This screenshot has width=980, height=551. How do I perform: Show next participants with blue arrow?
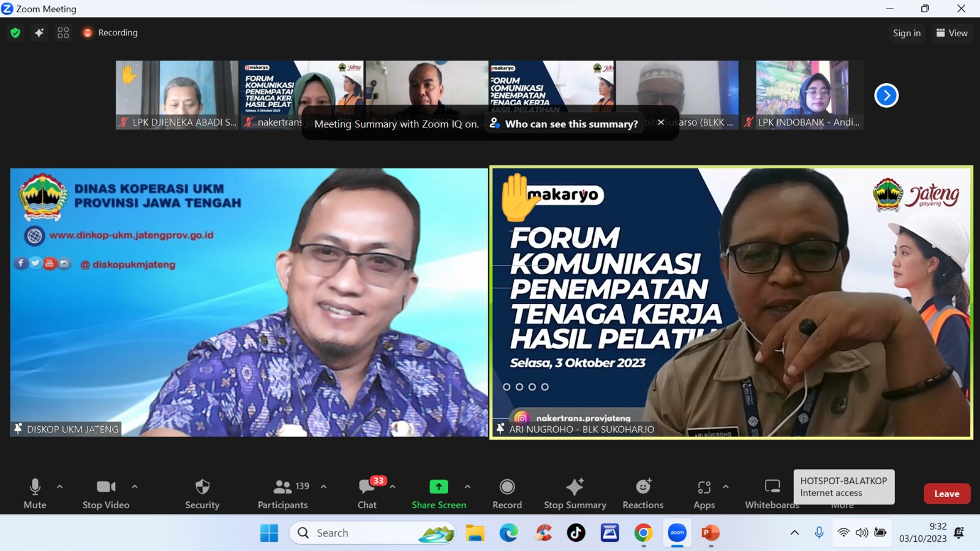pyautogui.click(x=886, y=96)
